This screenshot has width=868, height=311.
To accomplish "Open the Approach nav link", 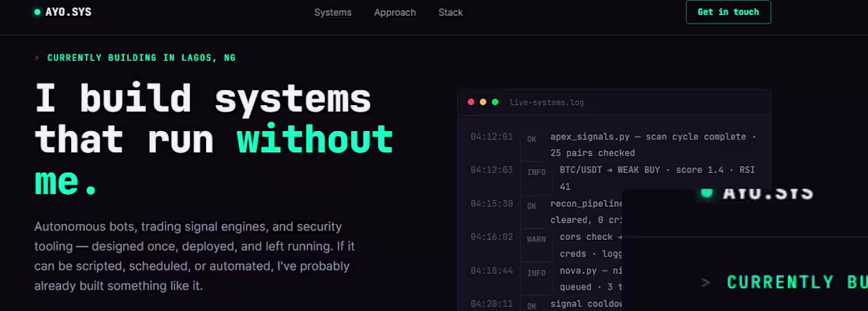I will [x=395, y=12].
